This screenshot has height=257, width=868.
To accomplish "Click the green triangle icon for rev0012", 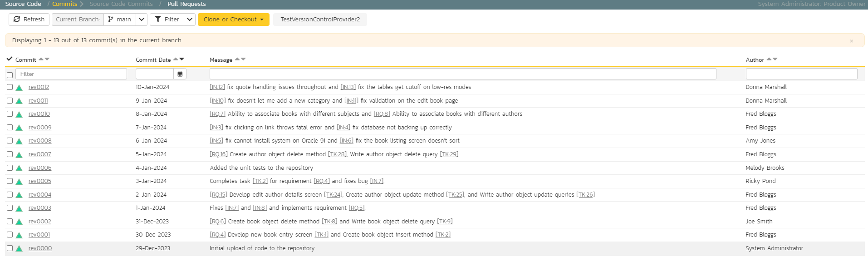I will coord(19,88).
